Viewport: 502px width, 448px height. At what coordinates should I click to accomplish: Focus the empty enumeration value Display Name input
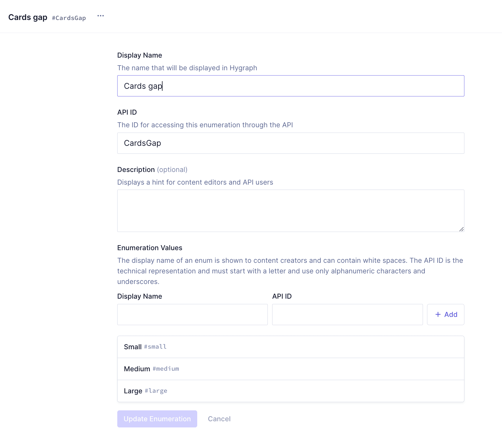[192, 315]
